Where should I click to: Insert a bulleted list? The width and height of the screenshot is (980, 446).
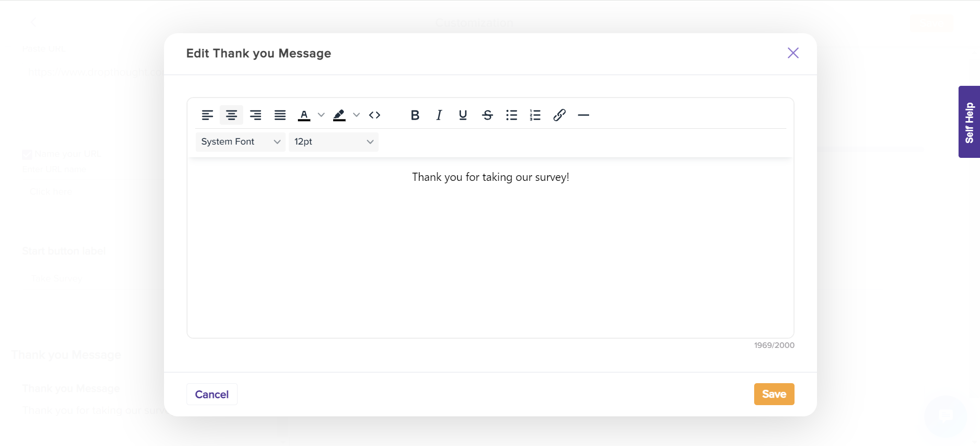click(511, 115)
